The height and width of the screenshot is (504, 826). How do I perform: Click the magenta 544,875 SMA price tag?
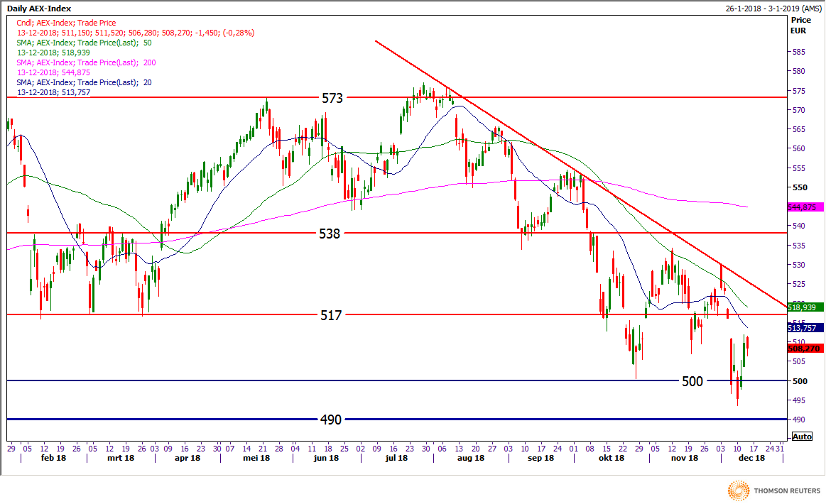click(805, 207)
